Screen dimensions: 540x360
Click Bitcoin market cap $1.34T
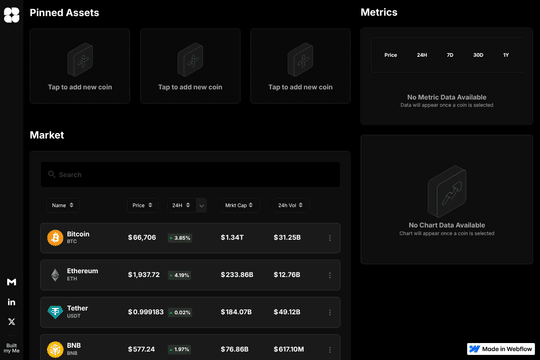[x=232, y=238]
